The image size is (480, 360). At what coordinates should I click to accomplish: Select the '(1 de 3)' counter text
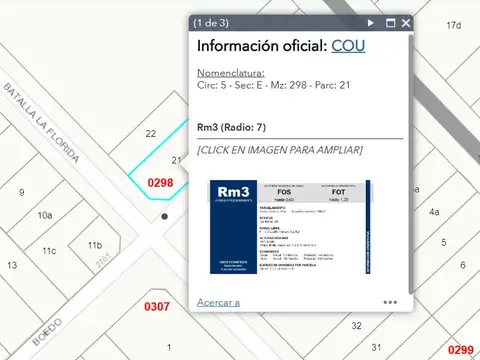(x=211, y=23)
